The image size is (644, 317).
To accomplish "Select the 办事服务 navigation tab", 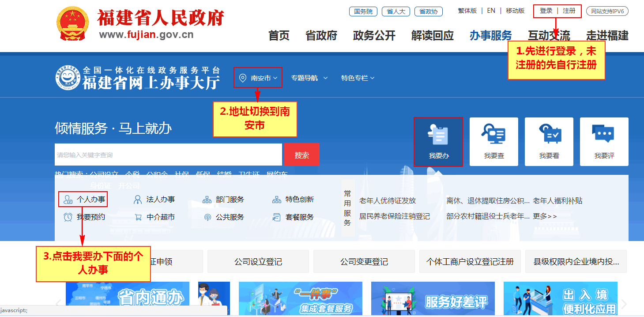I will tap(491, 36).
